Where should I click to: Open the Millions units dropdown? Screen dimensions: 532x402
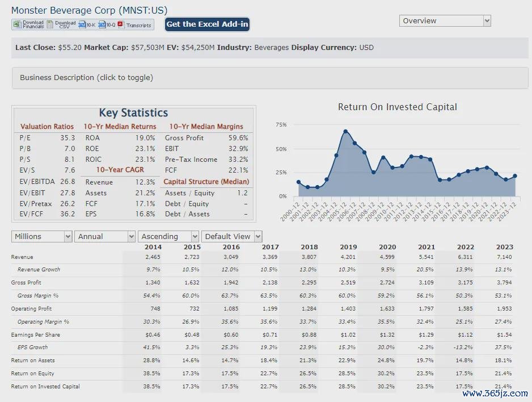(x=42, y=236)
